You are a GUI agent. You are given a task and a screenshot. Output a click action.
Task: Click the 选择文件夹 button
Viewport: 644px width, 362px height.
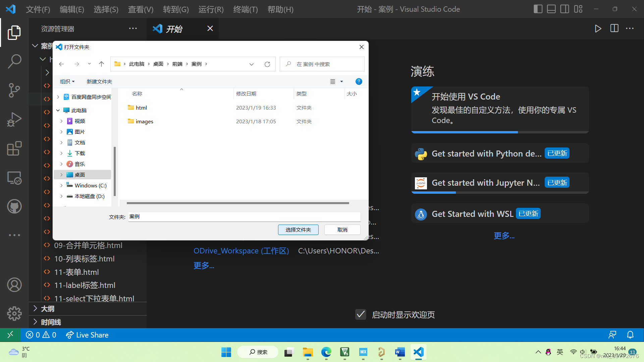[298, 230]
